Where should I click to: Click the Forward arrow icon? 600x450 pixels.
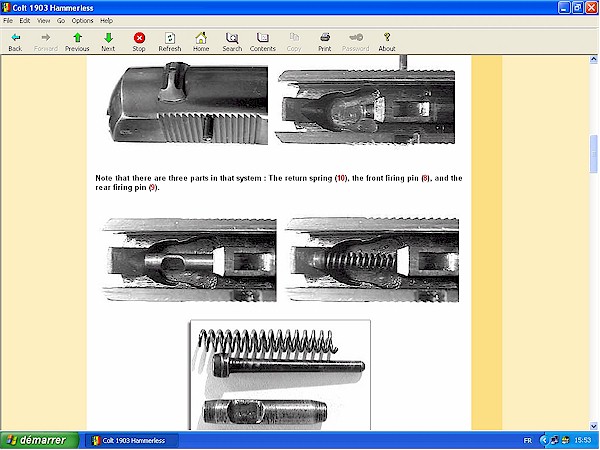coord(46,38)
